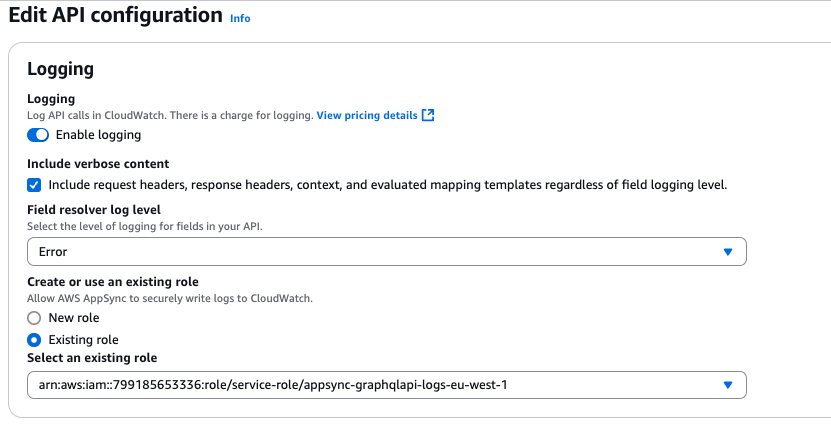This screenshot has height=431, width=831.
Task: Click the external link icon after pricing details
Action: 428,116
